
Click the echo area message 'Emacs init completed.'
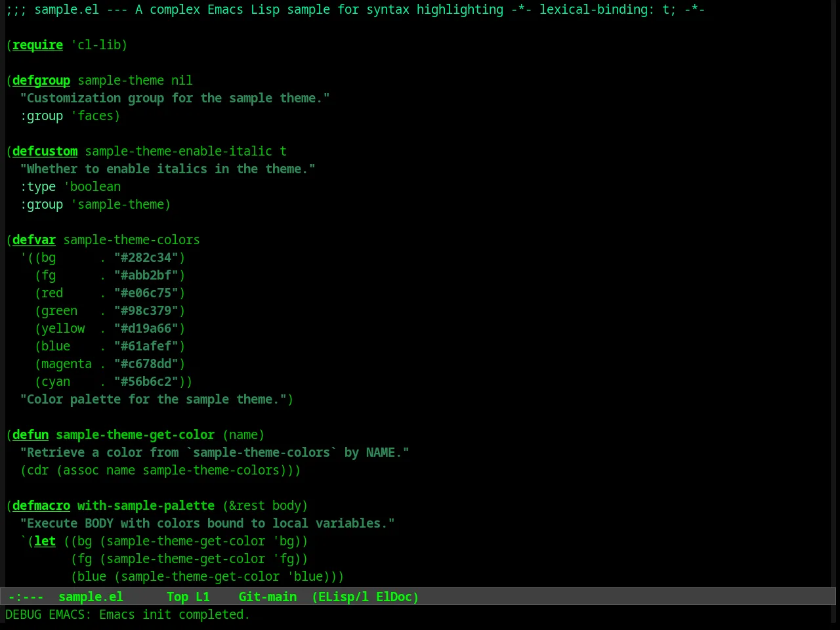coord(175,614)
